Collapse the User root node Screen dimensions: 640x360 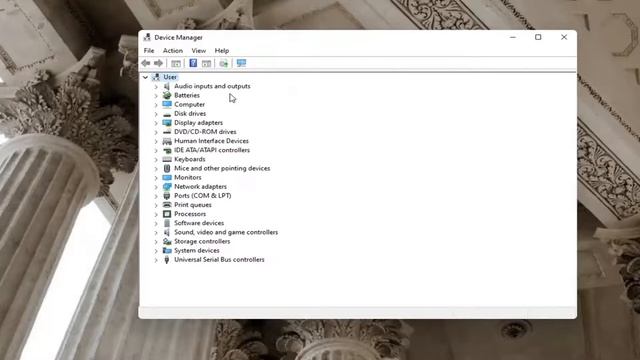[x=145, y=77]
